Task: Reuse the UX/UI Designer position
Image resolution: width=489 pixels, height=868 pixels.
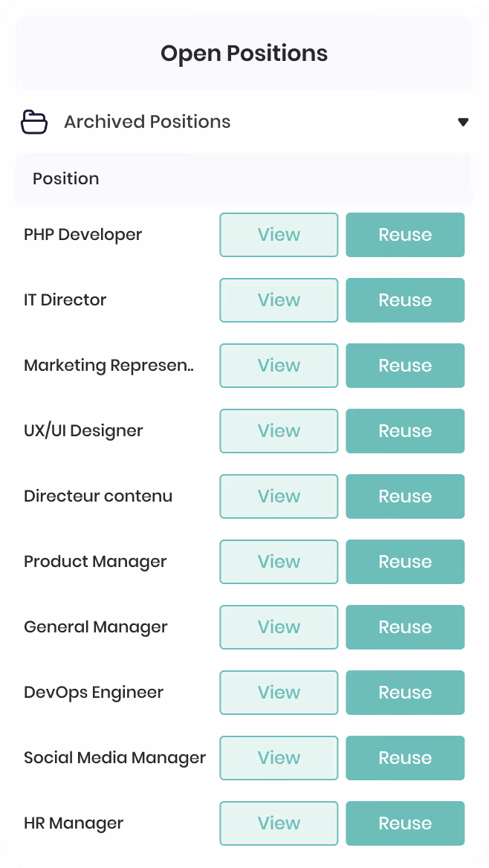Action: click(405, 431)
